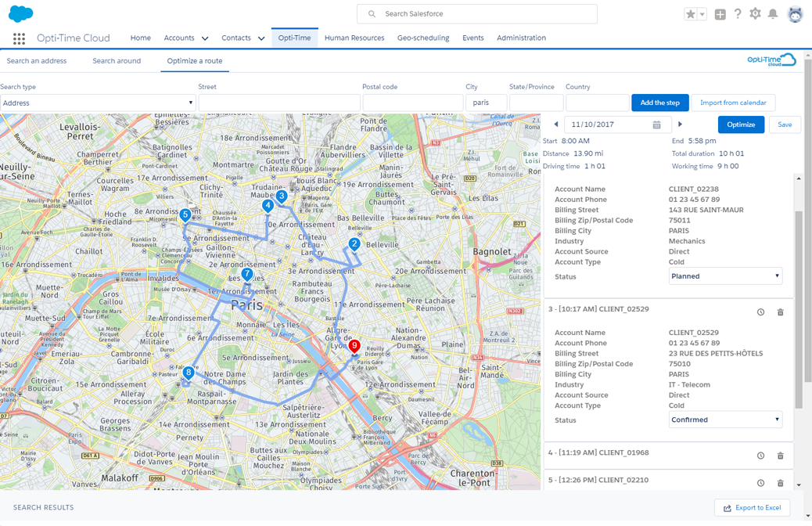Open the Search around subtab
This screenshot has height=526, width=812.
coord(116,60)
